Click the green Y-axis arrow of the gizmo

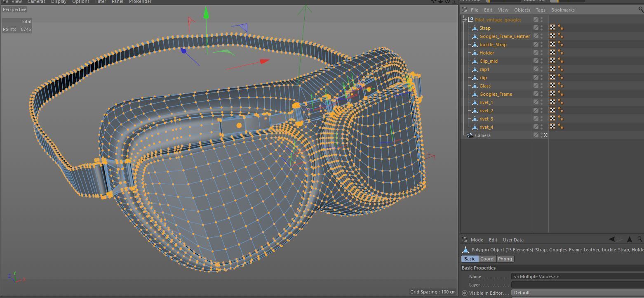pos(206,13)
